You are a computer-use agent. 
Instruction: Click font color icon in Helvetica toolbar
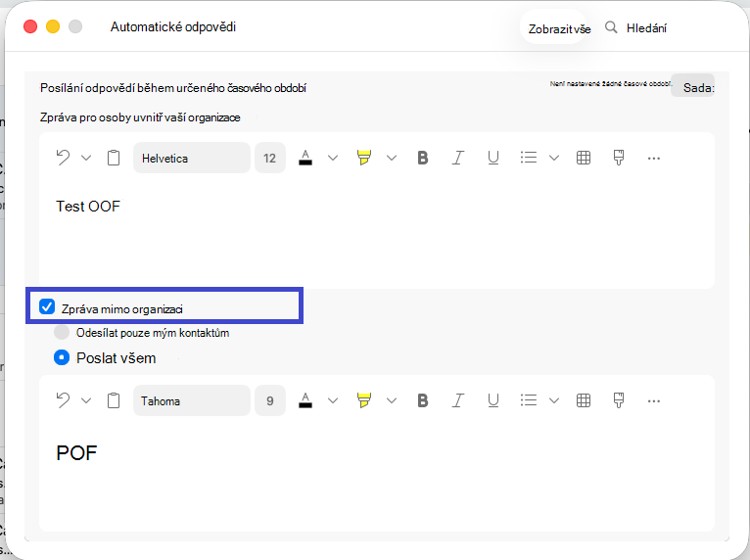point(305,158)
